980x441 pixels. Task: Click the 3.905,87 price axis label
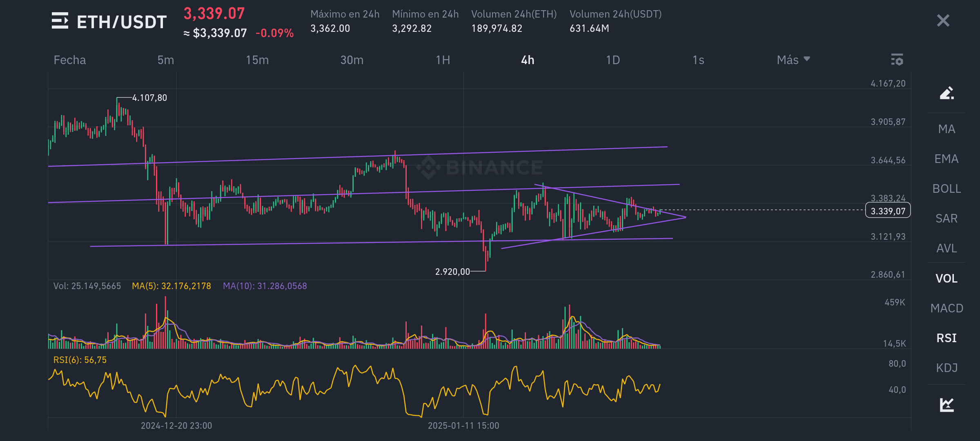888,122
